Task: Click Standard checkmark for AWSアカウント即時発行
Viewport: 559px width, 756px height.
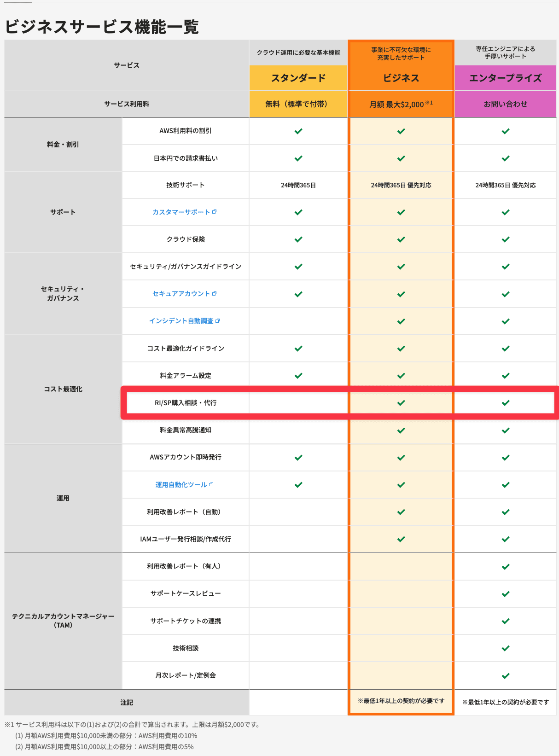Action: click(x=298, y=458)
